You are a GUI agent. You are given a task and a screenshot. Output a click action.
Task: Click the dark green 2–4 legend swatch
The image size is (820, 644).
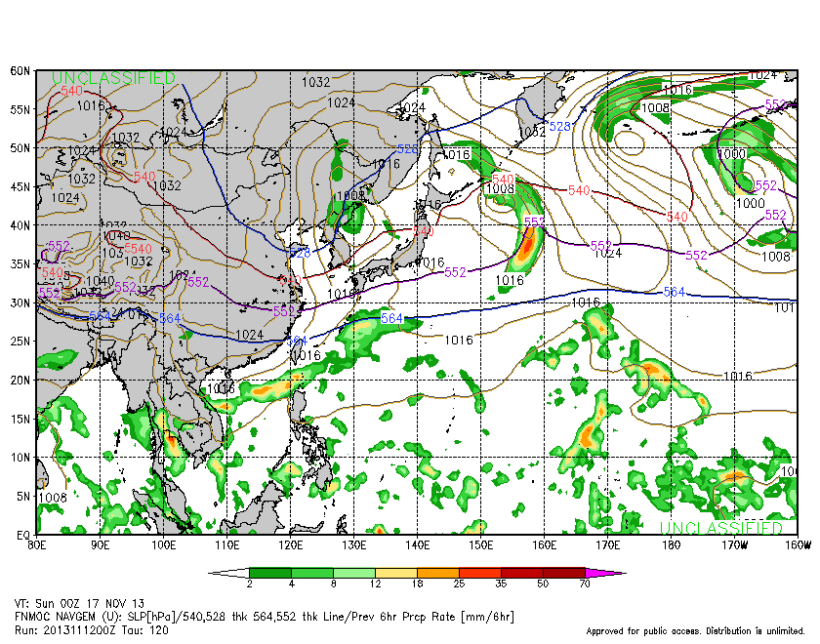(x=270, y=573)
